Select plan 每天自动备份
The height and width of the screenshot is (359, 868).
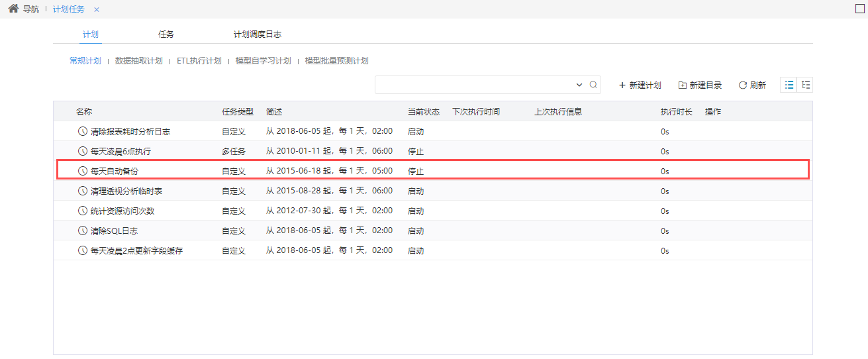(x=115, y=171)
